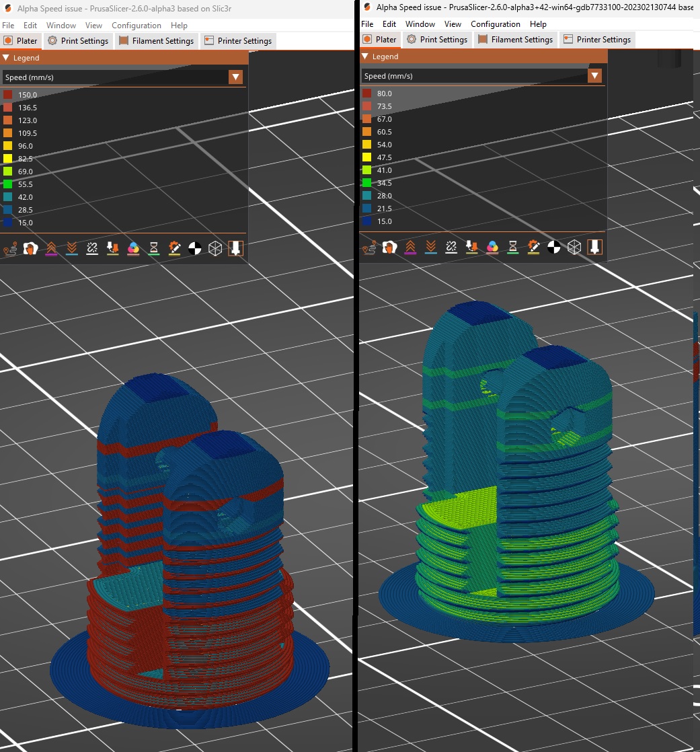
Task: Click yellow swatch beside 47.5 in right legend
Action: 366,157
